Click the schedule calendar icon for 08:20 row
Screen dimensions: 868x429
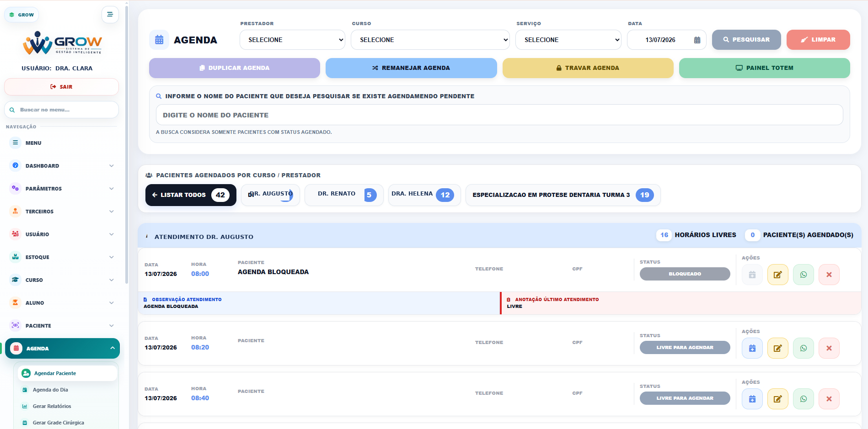point(752,348)
